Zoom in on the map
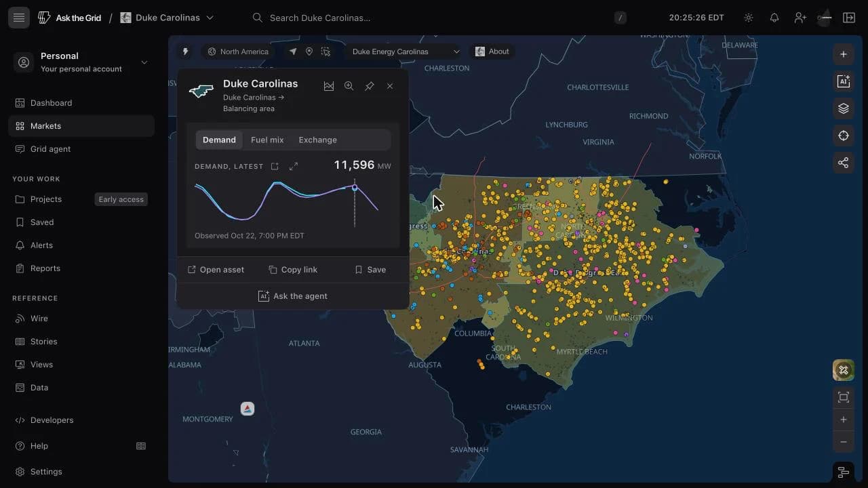The height and width of the screenshot is (488, 868). click(x=844, y=420)
